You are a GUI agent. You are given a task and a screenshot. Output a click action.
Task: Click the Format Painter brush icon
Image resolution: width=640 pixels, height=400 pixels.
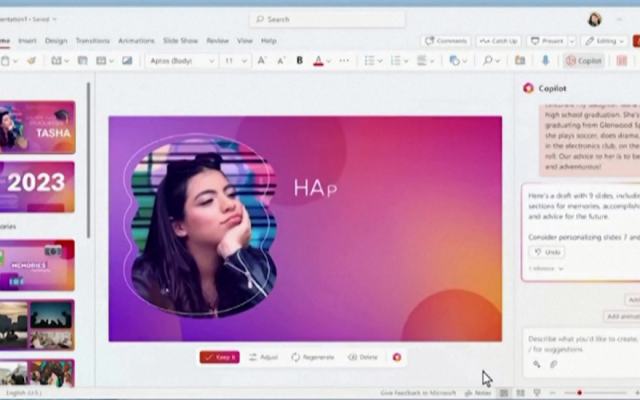click(x=31, y=61)
